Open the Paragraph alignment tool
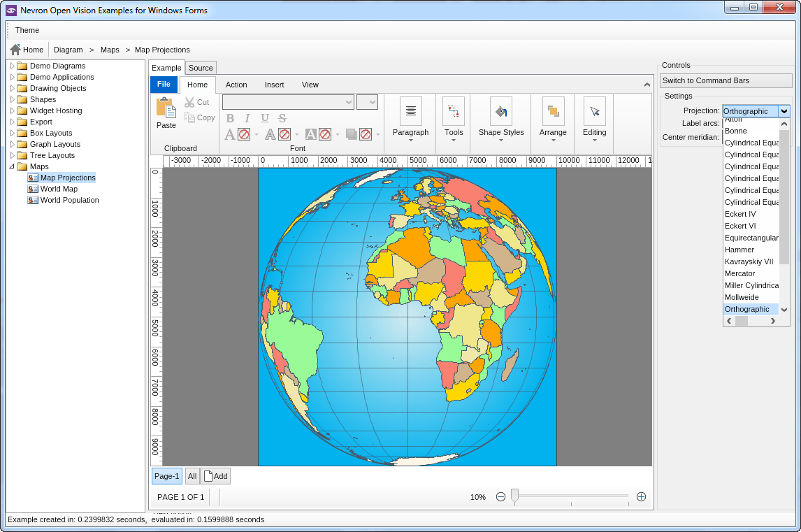The image size is (801, 532). pos(410,111)
